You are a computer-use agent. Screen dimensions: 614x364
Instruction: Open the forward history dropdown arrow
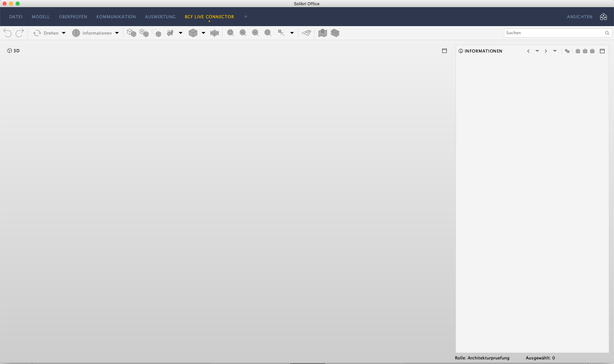click(555, 51)
